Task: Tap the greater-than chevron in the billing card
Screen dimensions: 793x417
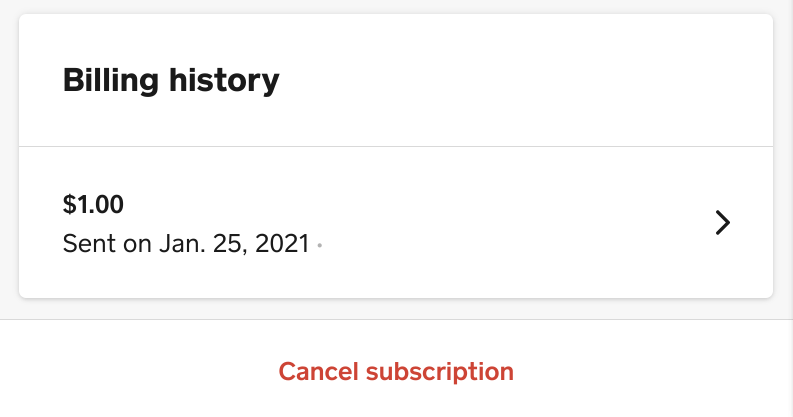Action: coord(723,223)
